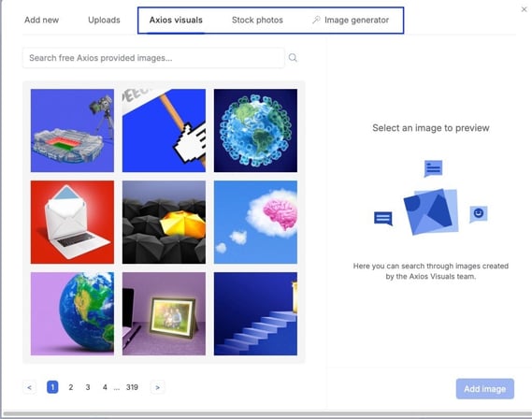Viewport: 532px width, 419px height.
Task: Choose the blue staircase image
Action: tap(255, 314)
